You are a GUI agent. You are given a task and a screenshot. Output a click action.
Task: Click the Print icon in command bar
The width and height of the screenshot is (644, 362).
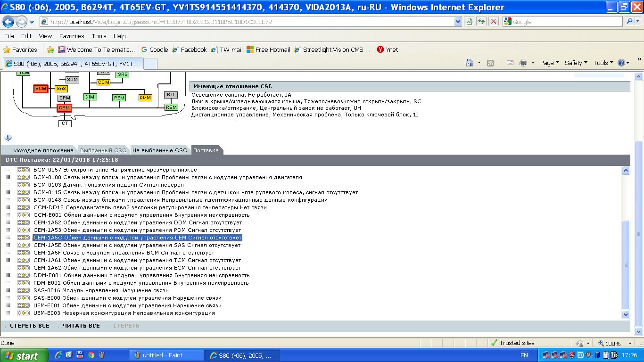(x=523, y=63)
